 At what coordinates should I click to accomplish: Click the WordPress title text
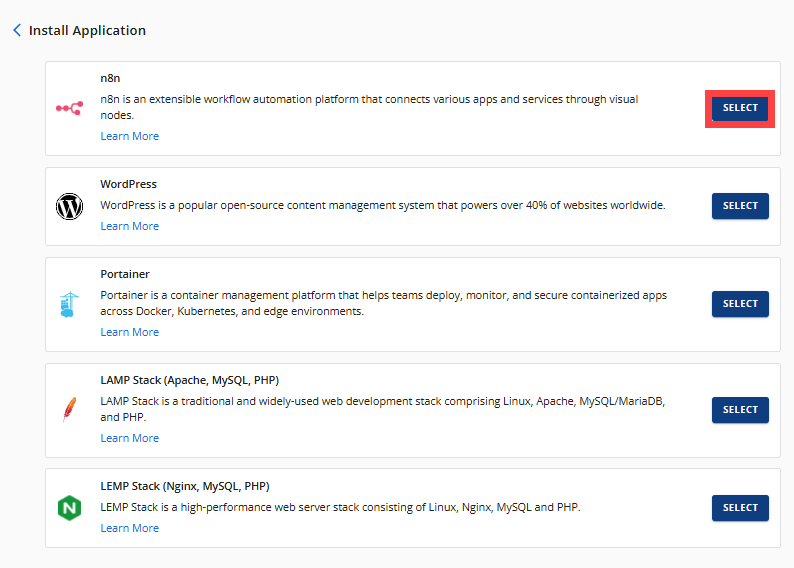point(128,184)
